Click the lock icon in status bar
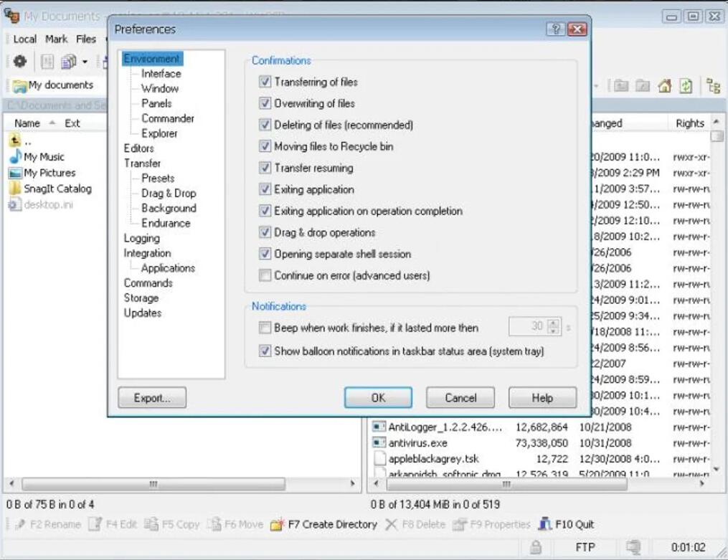This screenshot has height=560, width=728. 534,547
